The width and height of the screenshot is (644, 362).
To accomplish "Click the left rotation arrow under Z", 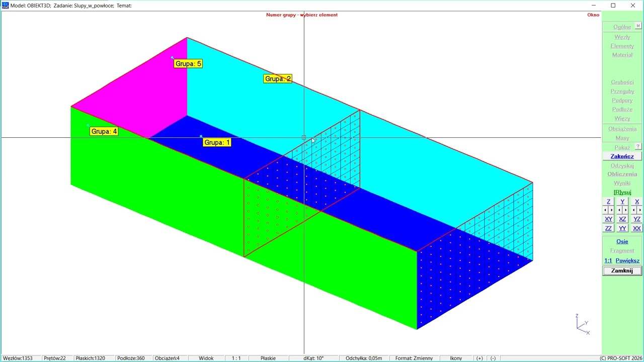I will (605, 210).
